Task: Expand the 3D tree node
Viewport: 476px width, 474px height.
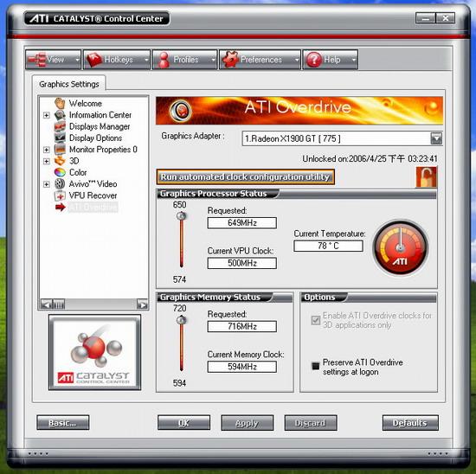Action: click(47, 161)
